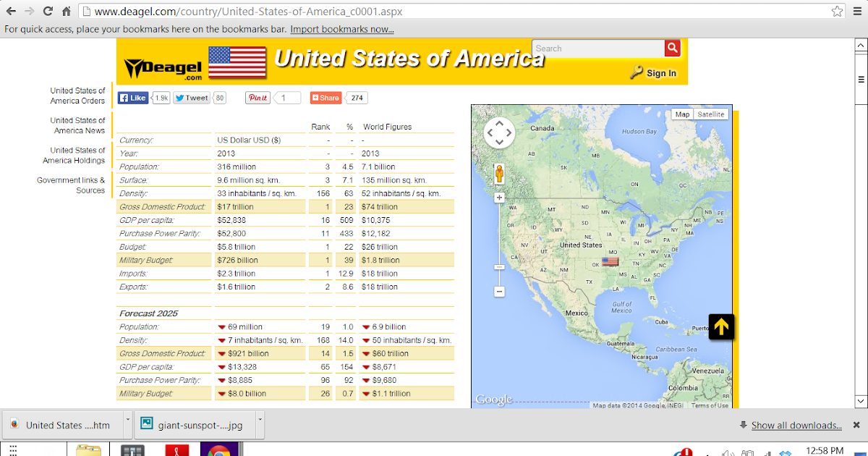This screenshot has width=868, height=456.
Task: Open United States of America News
Action: pos(77,125)
